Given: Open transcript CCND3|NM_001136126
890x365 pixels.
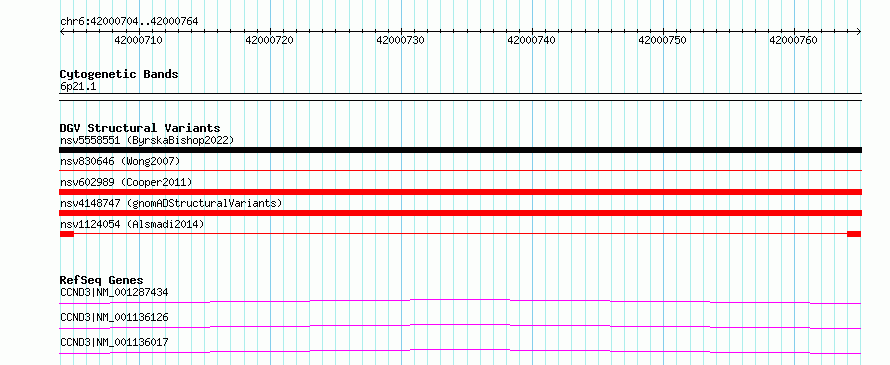Looking at the screenshot, I should point(114,317).
